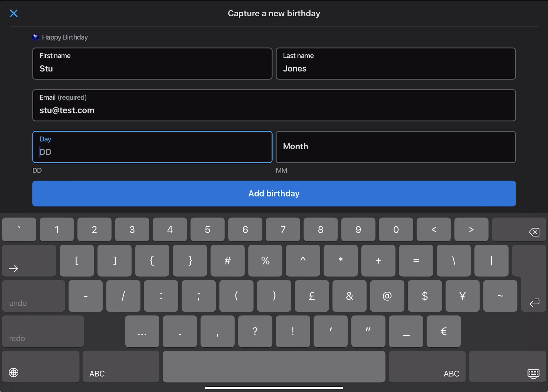Open the Month dropdown
This screenshot has height=392, width=548.
(396, 147)
